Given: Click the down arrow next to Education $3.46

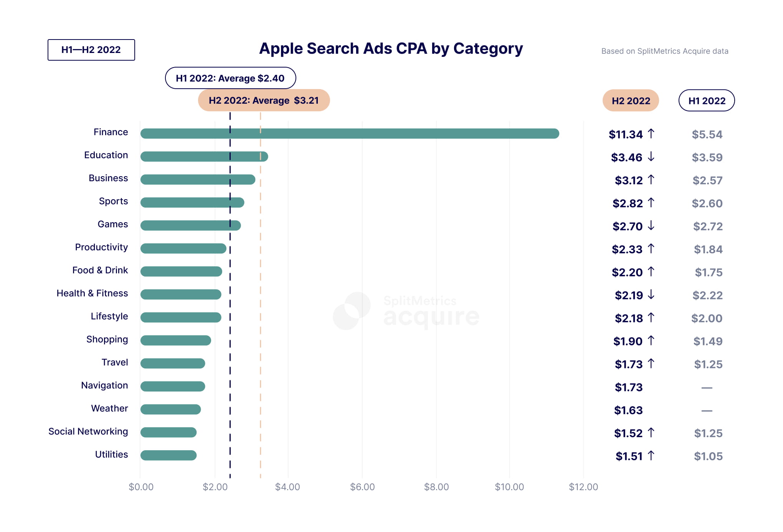Looking at the screenshot, I should click(x=651, y=157).
